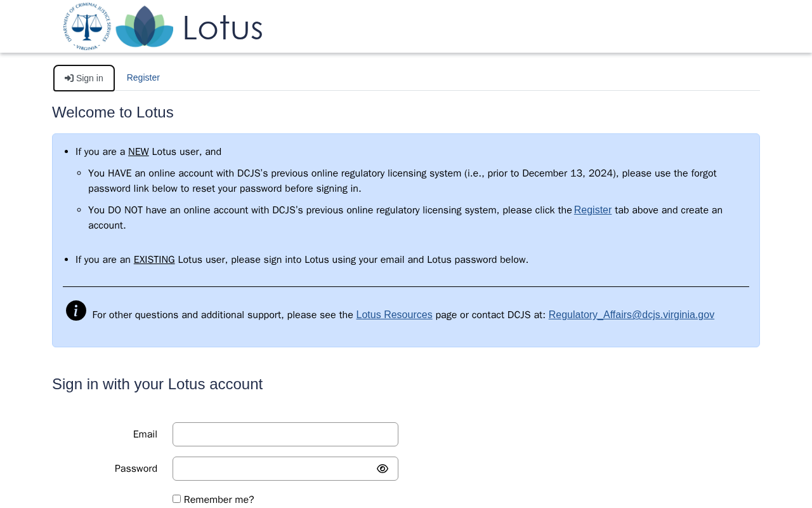Click the Sign in with your Lotus account heading
The width and height of the screenshot is (812, 508).
pos(157,384)
